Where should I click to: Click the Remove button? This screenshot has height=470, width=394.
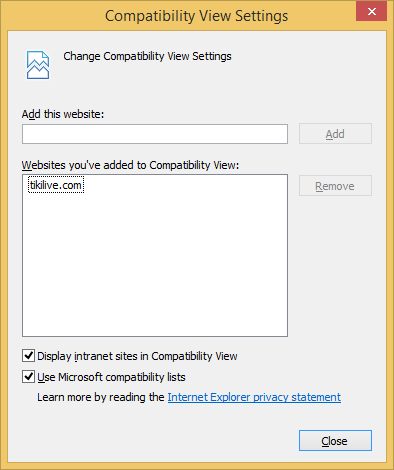click(335, 186)
